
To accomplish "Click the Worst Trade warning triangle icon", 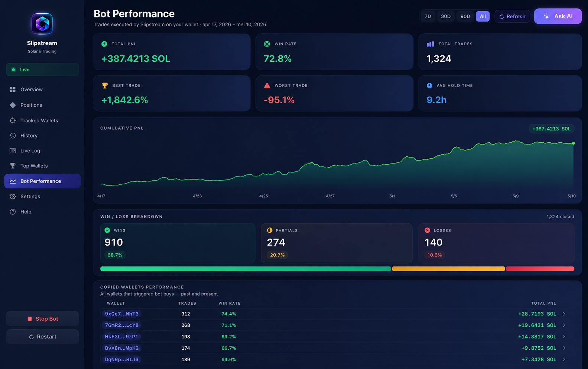I will click(x=267, y=85).
